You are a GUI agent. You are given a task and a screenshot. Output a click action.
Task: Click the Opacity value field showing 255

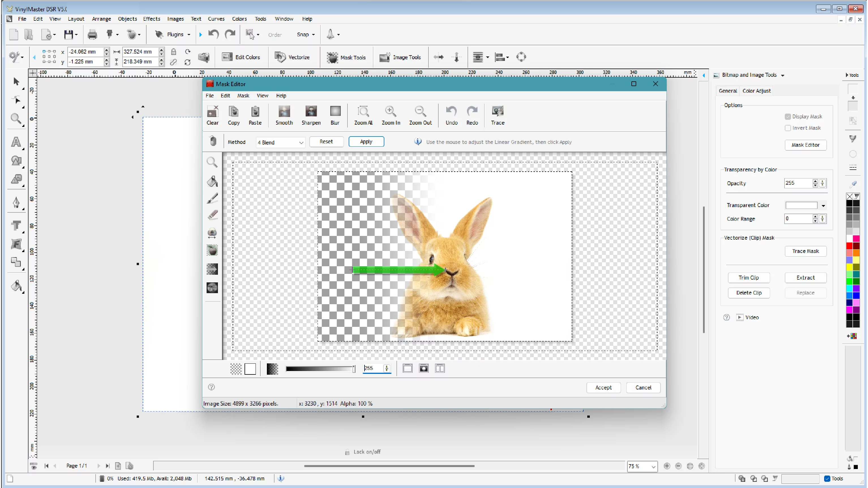click(x=798, y=183)
